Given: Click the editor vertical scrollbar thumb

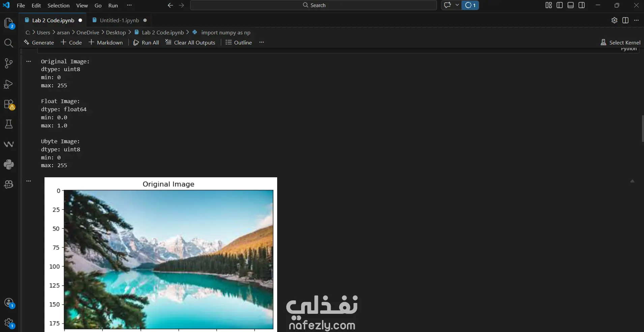Looking at the screenshot, I should [643, 129].
